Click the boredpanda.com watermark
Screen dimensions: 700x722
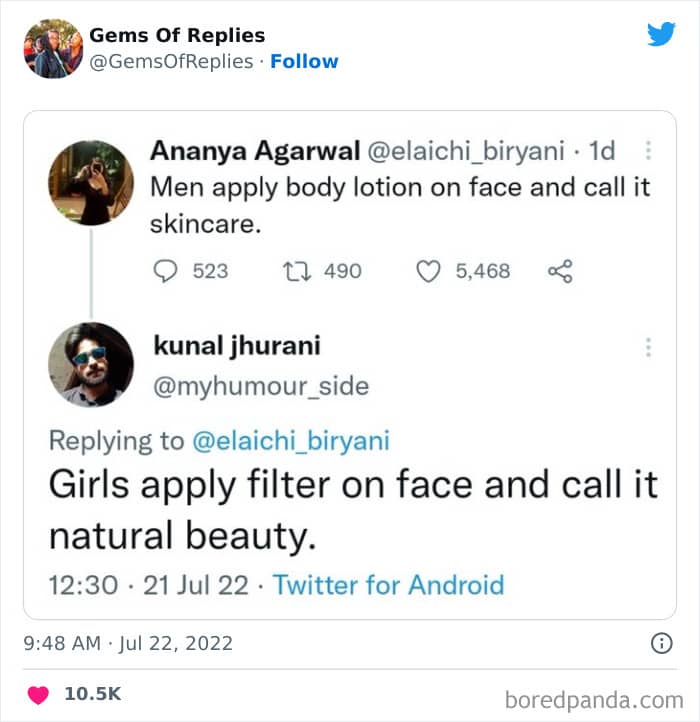click(x=594, y=697)
